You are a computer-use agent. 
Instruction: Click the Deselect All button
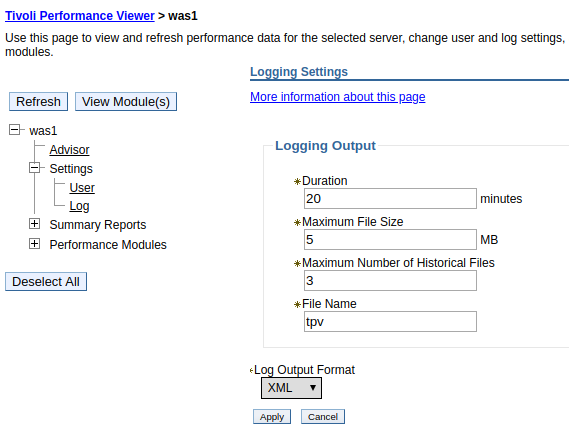(x=46, y=282)
